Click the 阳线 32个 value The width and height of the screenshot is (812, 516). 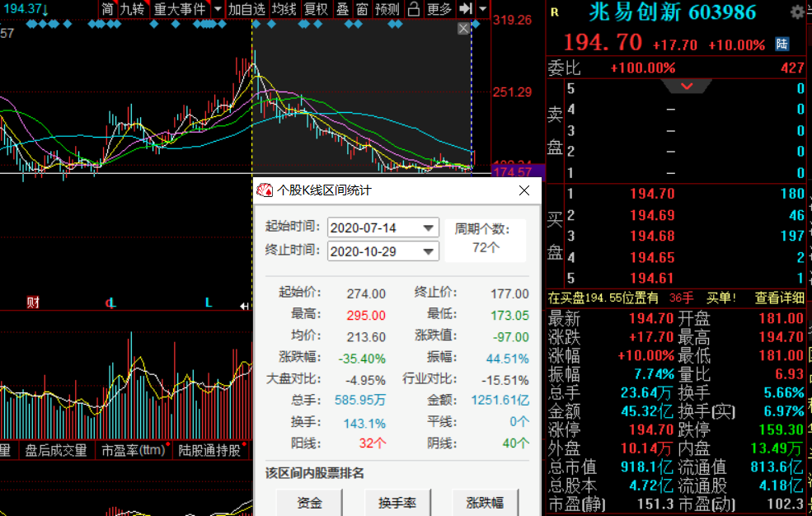[x=373, y=443]
